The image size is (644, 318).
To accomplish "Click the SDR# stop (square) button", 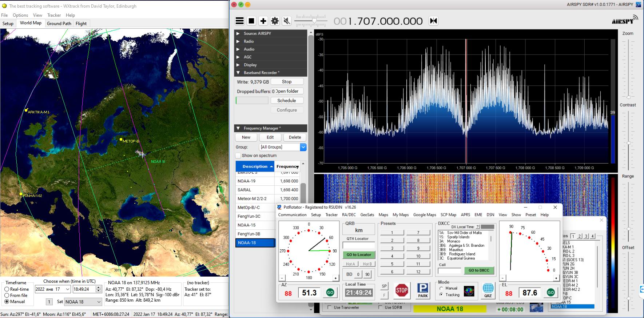I will (251, 21).
